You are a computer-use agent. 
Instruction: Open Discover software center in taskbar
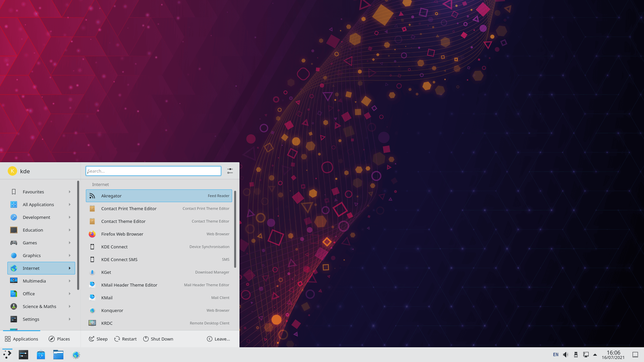(41, 355)
